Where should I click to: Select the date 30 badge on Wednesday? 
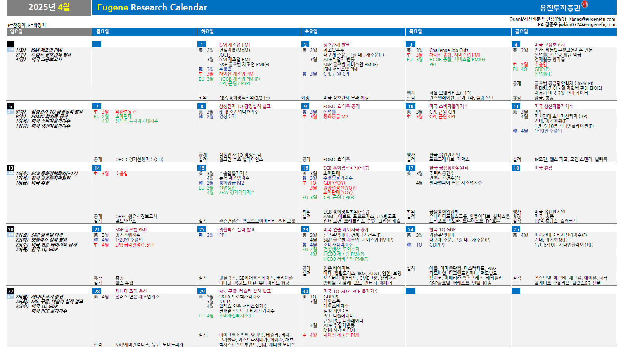(x=306, y=291)
